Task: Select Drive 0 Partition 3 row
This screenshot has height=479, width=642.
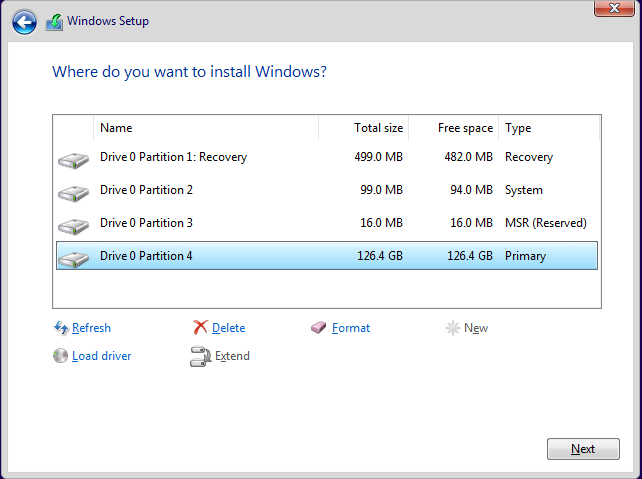Action: (327, 223)
